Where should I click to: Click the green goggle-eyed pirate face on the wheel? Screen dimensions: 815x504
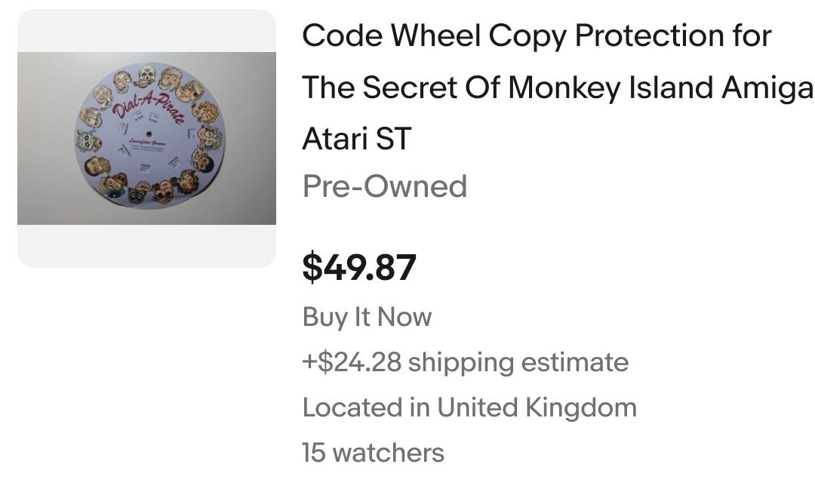pos(87,140)
